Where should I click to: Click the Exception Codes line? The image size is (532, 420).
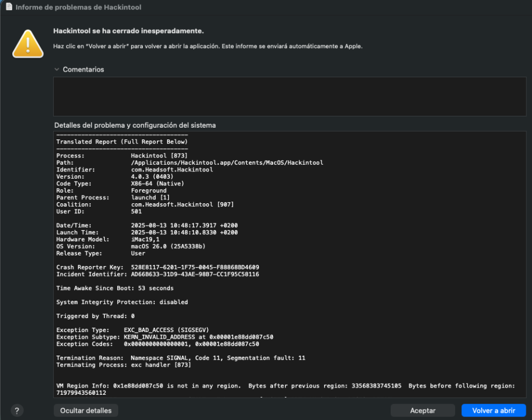point(158,344)
